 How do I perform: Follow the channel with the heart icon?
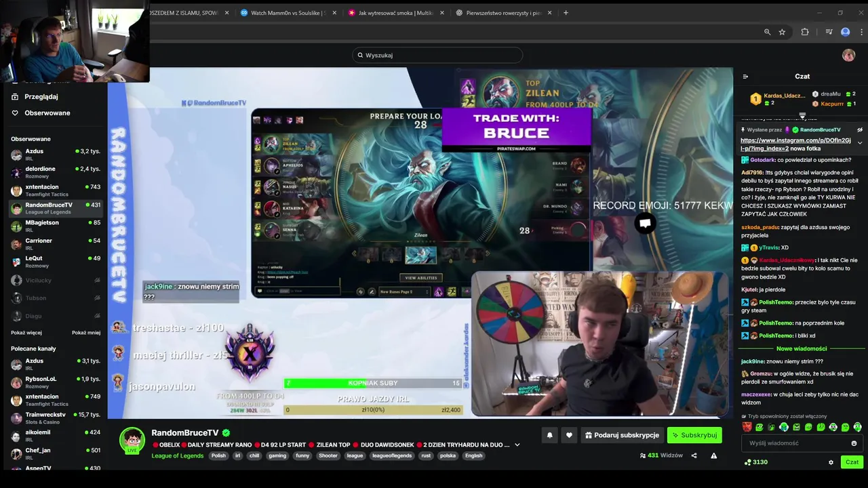tap(569, 435)
